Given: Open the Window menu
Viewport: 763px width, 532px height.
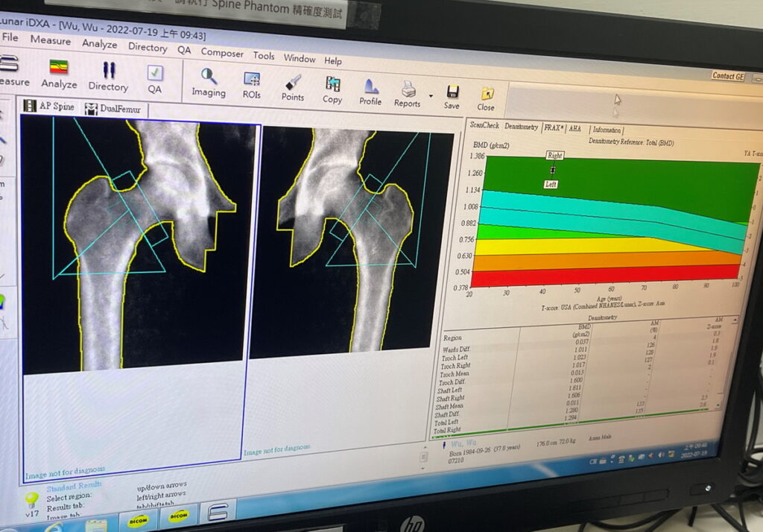Looking at the screenshot, I should [x=300, y=58].
